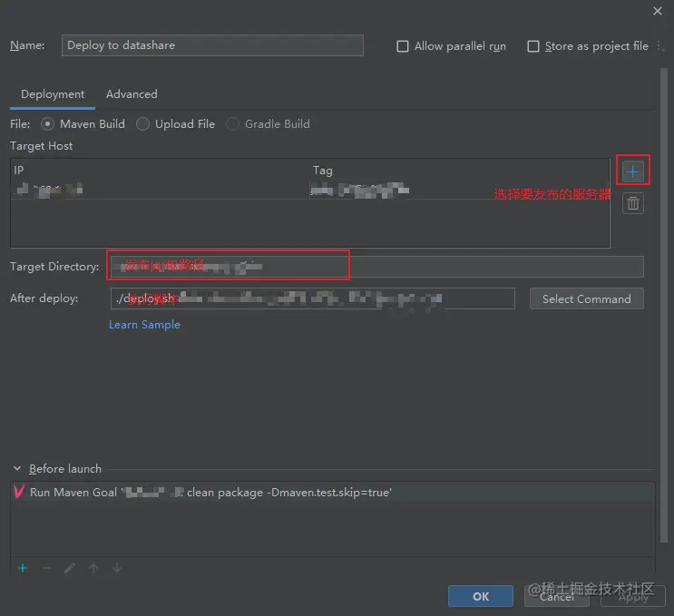Image resolution: width=674 pixels, height=616 pixels.
Task: Open the Store as project file options dots
Action: [x=659, y=45]
